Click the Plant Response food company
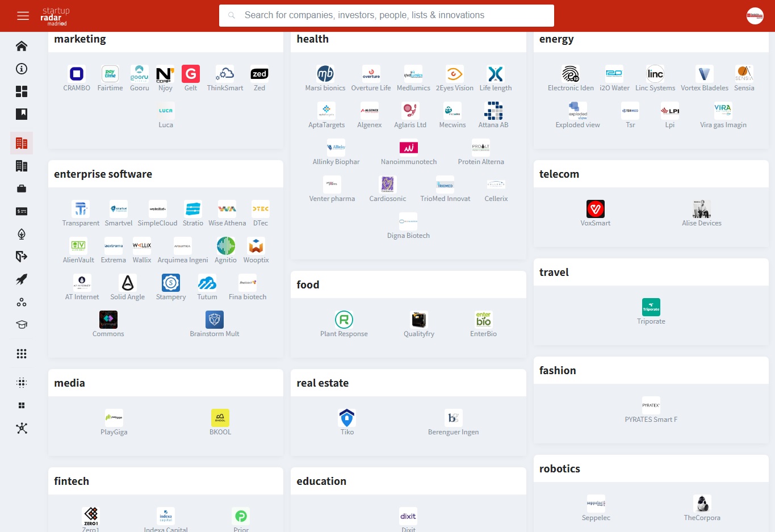The width and height of the screenshot is (775, 532). click(344, 324)
